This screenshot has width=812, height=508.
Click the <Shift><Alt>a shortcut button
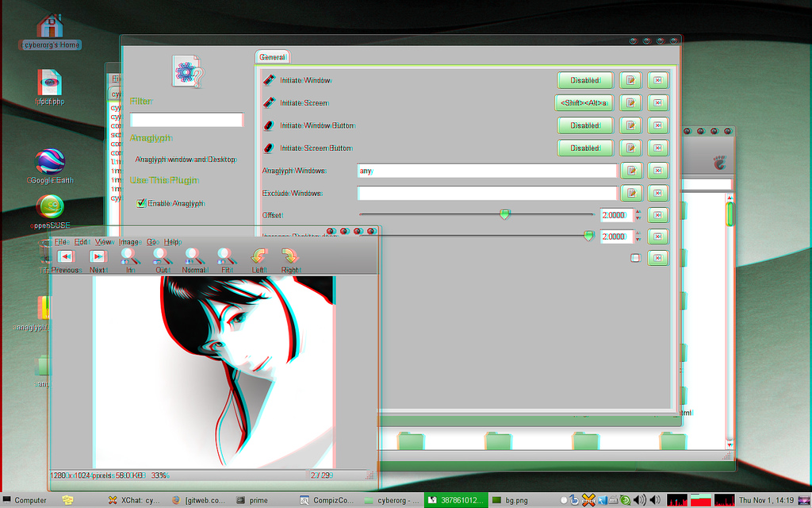(x=584, y=102)
